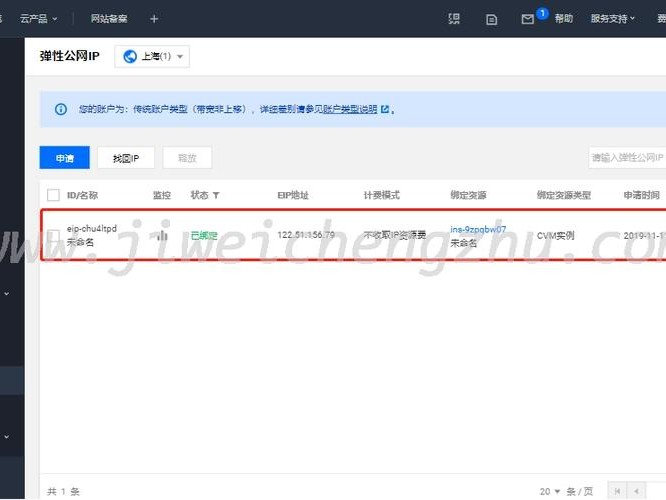Click the ID/名称 column header
This screenshot has height=500, width=666.
(x=82, y=195)
